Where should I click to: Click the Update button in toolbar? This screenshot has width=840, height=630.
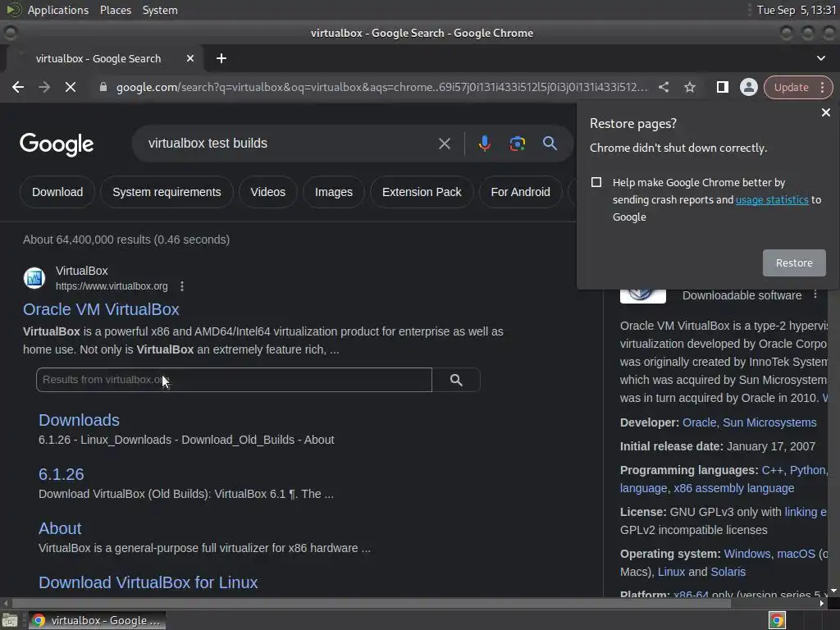(791, 87)
